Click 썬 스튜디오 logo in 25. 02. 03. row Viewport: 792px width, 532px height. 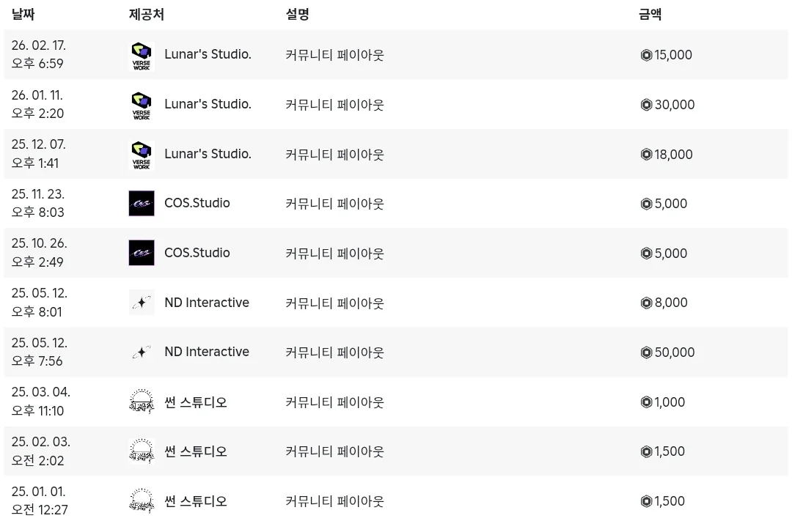click(142, 451)
